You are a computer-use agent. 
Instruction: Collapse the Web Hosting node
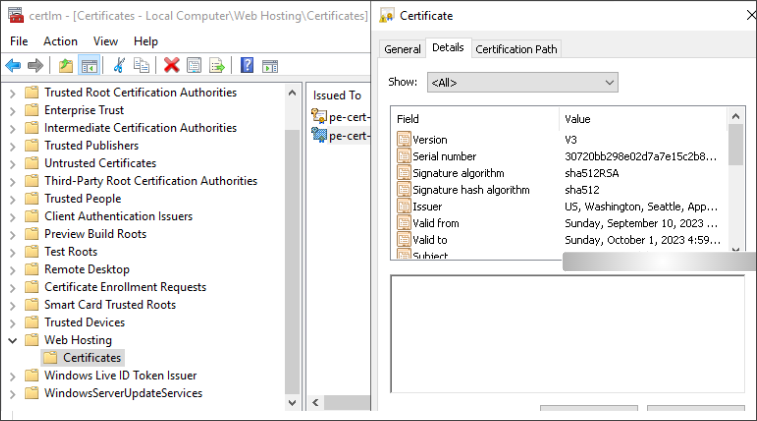point(13,340)
